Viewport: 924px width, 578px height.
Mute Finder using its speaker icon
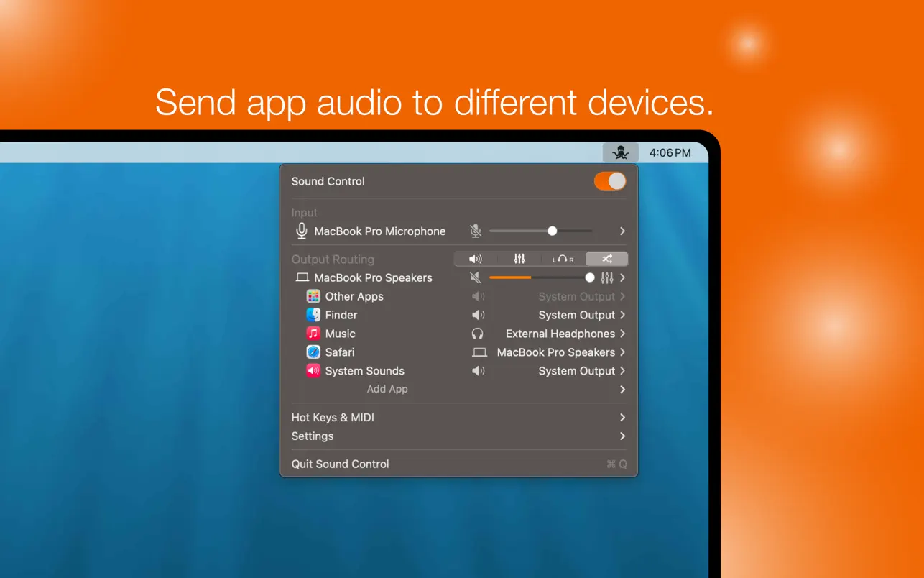(478, 315)
